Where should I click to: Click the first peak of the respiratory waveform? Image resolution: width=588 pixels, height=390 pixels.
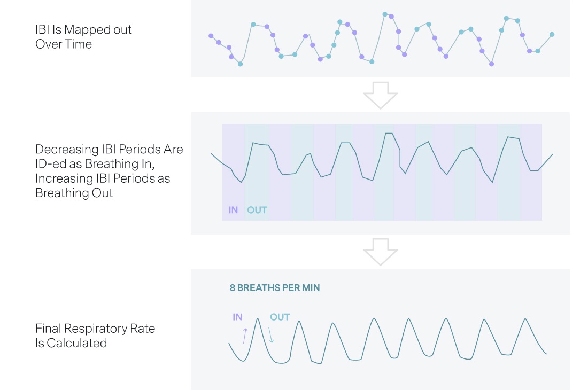click(258, 319)
